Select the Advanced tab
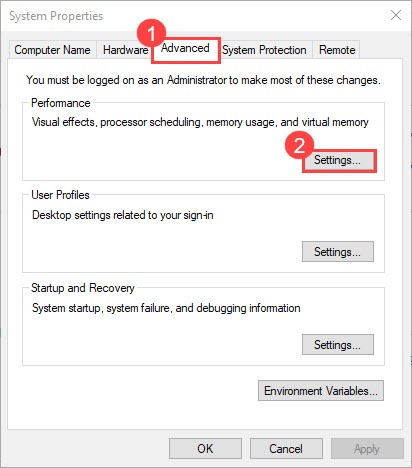 point(185,49)
